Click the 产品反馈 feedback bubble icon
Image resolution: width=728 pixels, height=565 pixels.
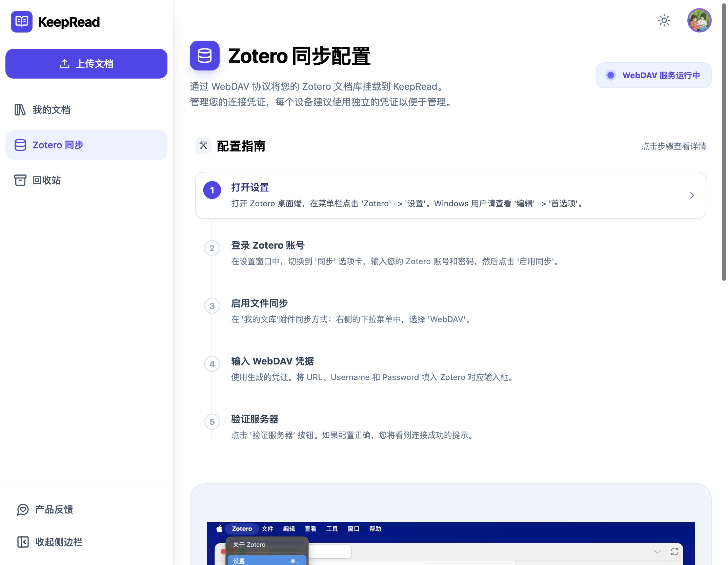click(x=22, y=510)
